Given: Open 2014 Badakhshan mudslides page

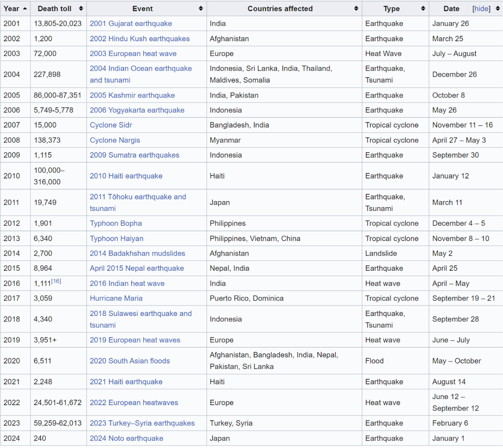Looking at the screenshot, I should [137, 253].
